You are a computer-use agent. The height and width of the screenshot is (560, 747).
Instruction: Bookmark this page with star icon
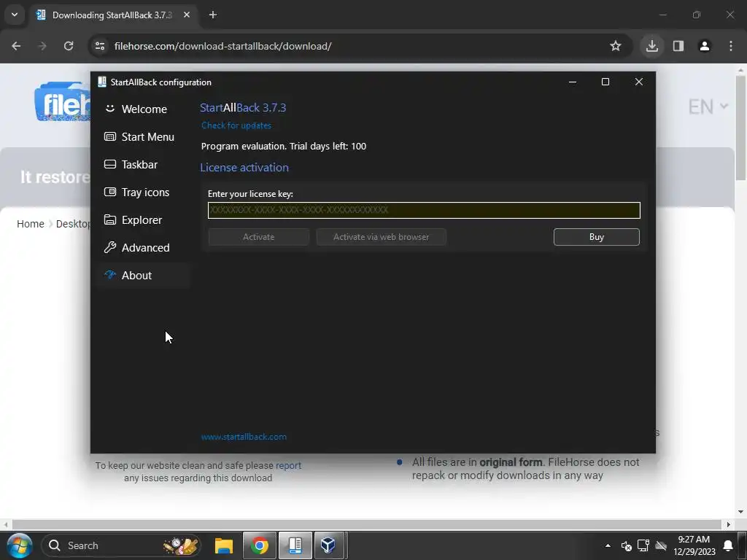click(616, 46)
